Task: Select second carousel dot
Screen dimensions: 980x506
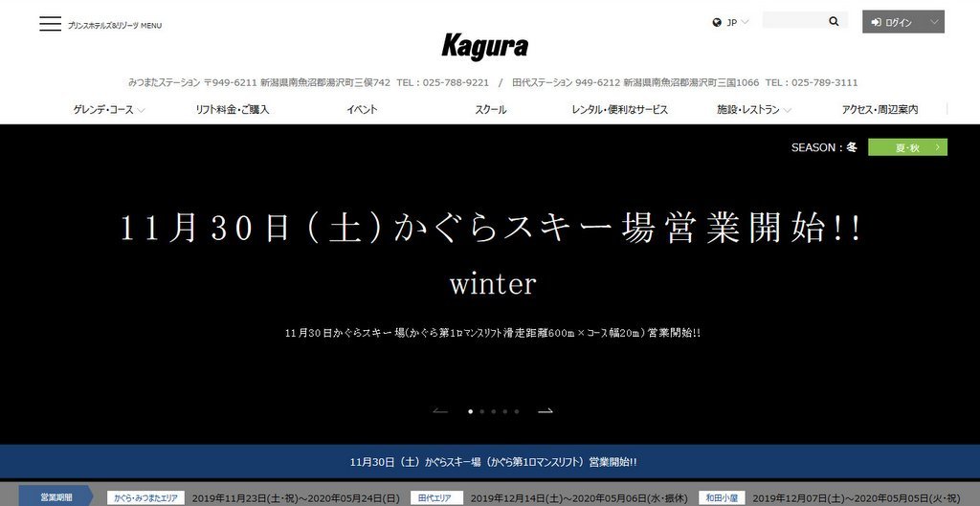Action: coord(482,411)
